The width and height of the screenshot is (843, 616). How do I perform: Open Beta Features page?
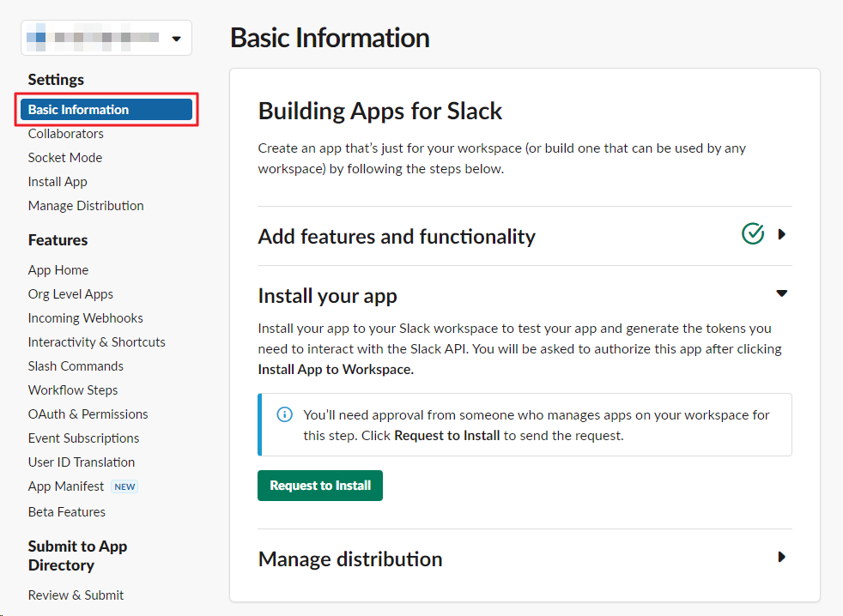(67, 511)
